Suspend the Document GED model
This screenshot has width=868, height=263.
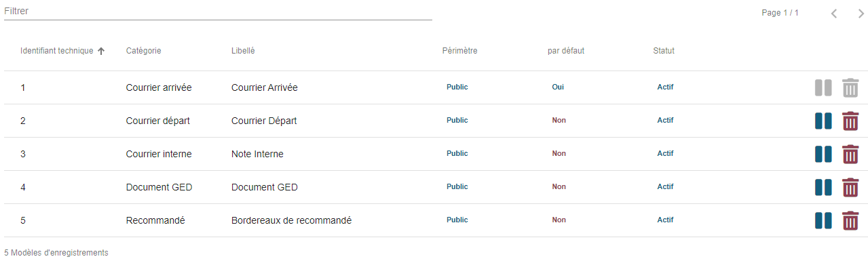823,188
